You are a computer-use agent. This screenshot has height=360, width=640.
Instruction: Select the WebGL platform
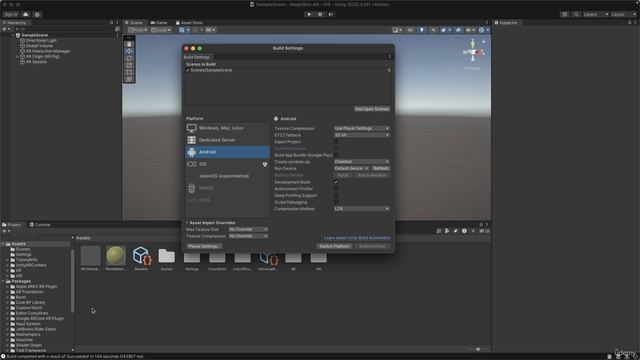[x=227, y=188]
